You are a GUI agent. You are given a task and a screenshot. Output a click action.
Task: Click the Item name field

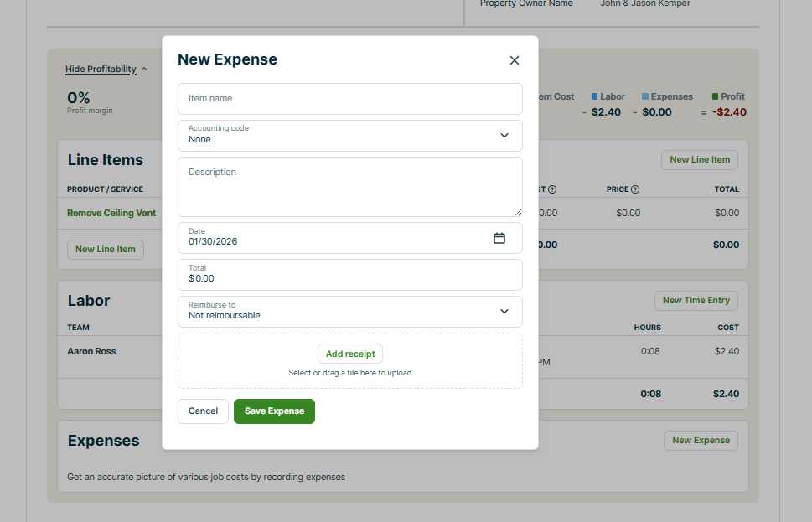pyautogui.click(x=349, y=99)
